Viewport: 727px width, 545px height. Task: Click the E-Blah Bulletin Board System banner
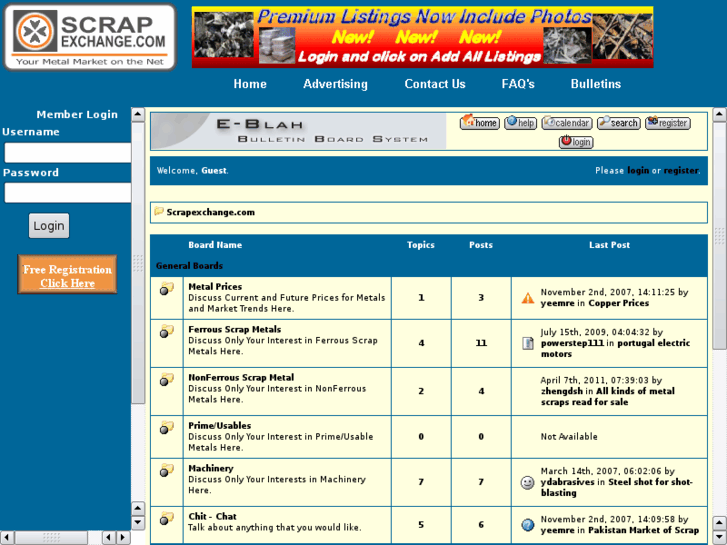click(x=298, y=131)
